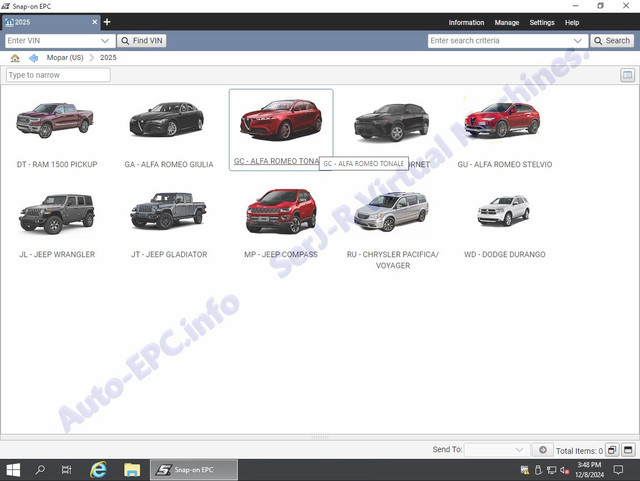Click the Total Items: 0 text
640x481 pixels.
[579, 451]
